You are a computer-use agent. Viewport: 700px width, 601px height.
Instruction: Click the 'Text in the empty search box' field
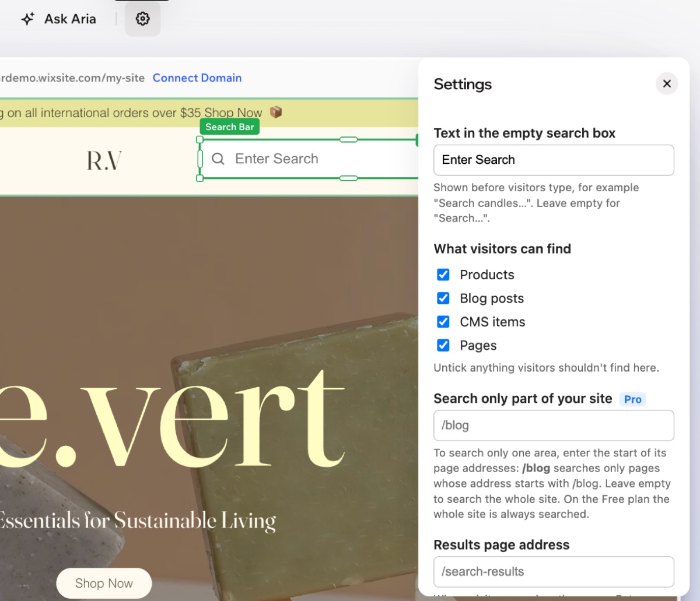[554, 160]
